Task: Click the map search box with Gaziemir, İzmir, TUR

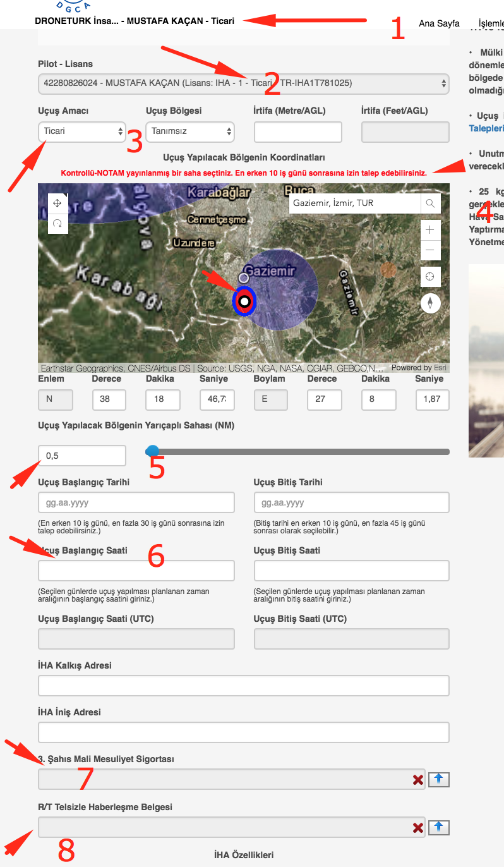Action: point(355,203)
